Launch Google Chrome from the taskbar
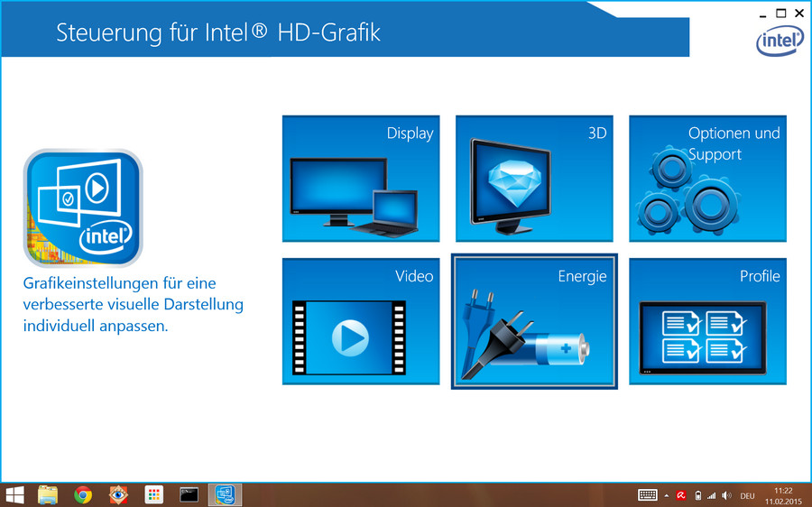This screenshot has height=507, width=812. click(x=83, y=495)
